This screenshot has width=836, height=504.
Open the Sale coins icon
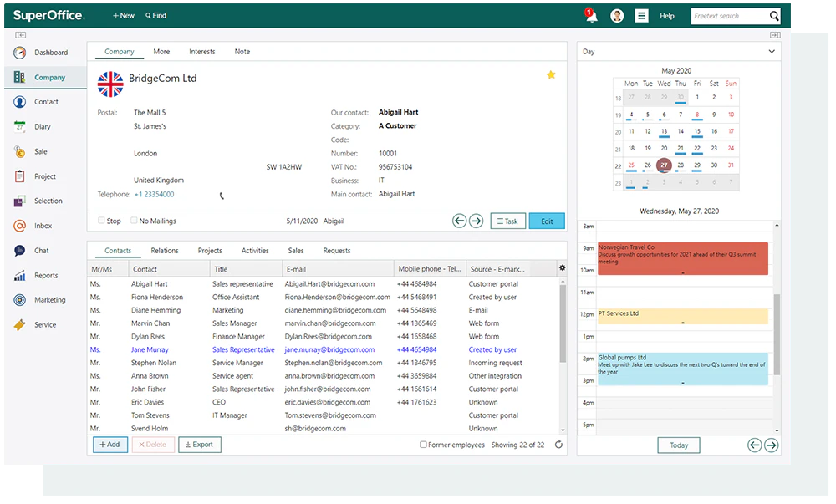20,151
